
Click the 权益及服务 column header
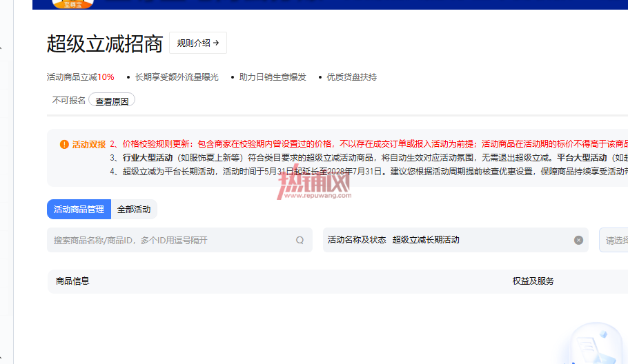click(x=533, y=281)
